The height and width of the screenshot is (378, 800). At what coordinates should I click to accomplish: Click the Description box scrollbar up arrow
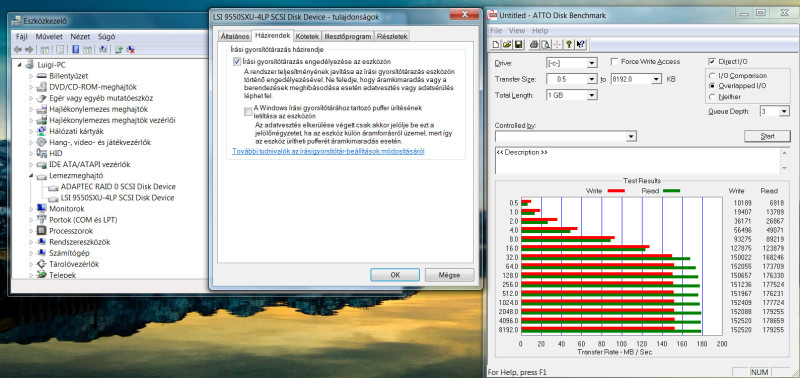point(785,152)
